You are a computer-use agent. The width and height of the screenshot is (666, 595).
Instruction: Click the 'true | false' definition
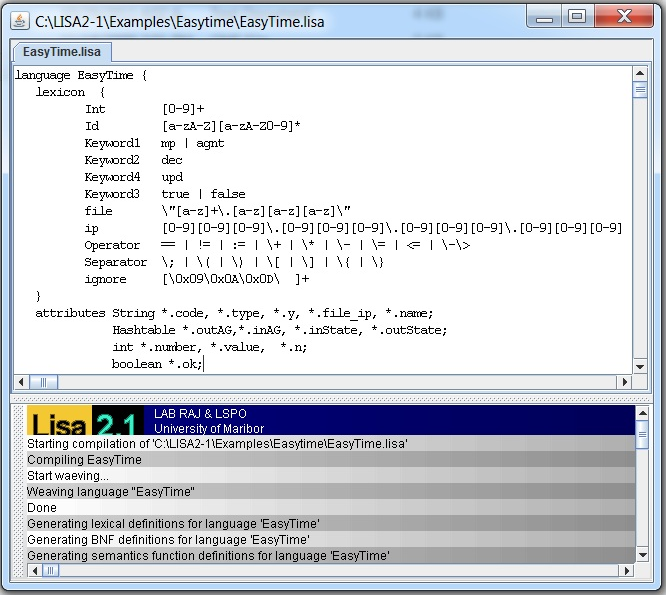(203, 194)
